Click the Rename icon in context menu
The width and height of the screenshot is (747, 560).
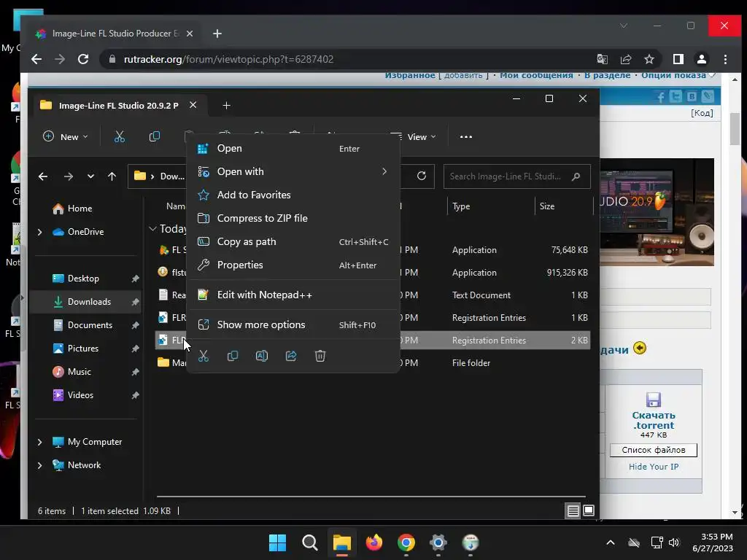pyautogui.click(x=262, y=356)
